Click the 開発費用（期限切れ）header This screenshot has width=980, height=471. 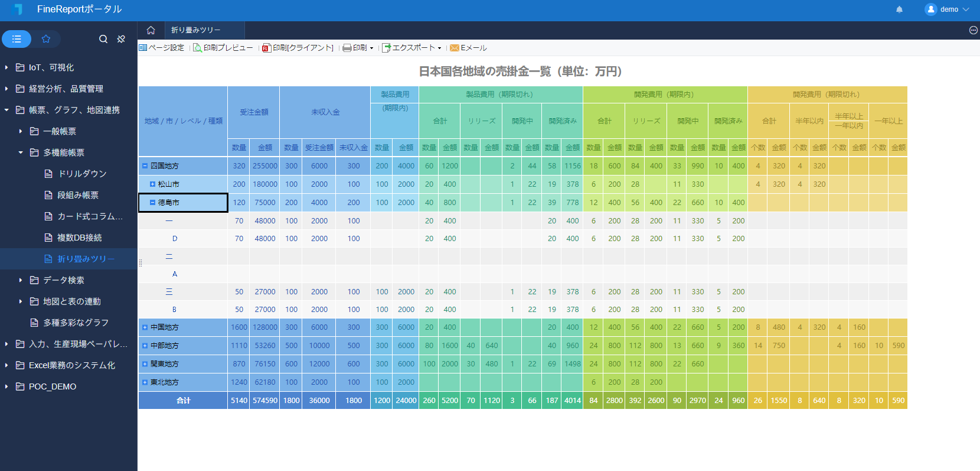(827, 95)
